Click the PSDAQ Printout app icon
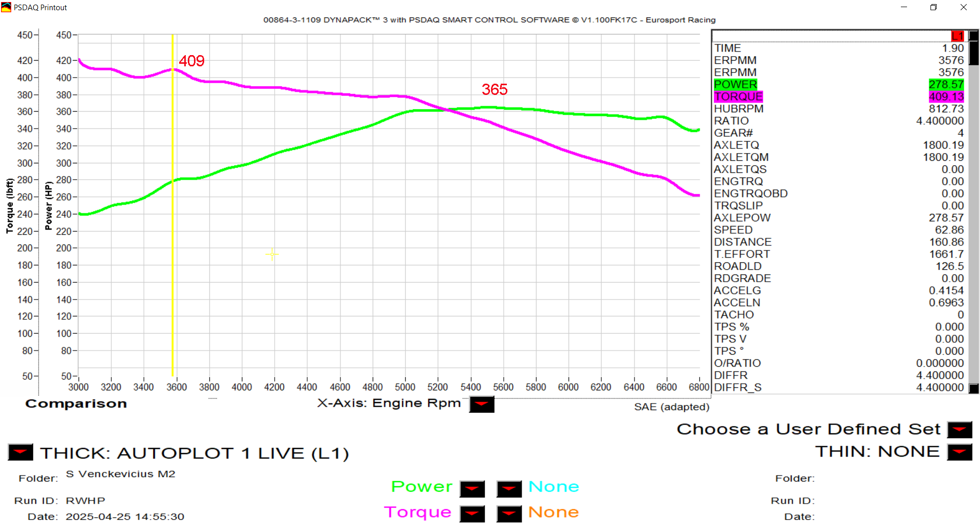The image size is (980, 525). [x=6, y=7]
